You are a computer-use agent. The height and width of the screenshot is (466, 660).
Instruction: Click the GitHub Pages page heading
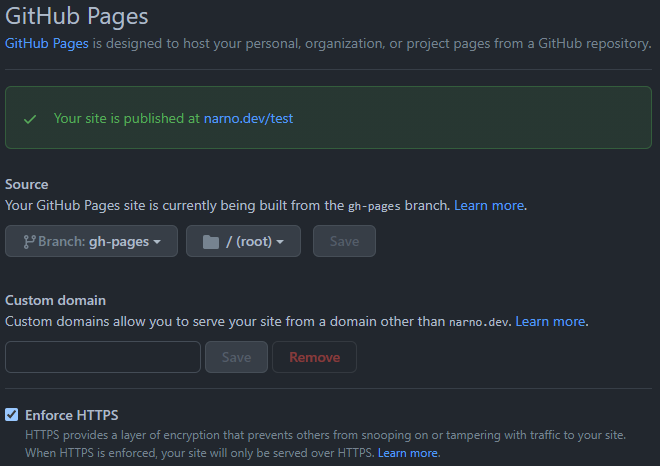[77, 16]
